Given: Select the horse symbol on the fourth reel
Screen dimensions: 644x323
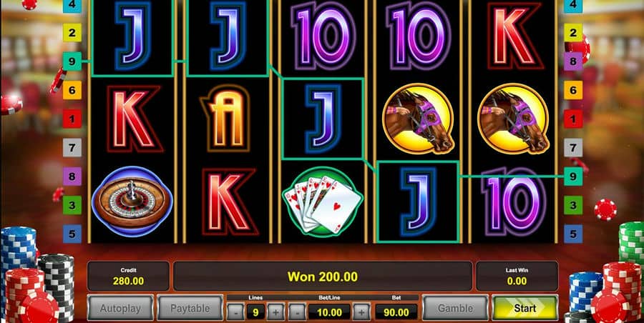Looking at the screenshot, I should pos(418,118).
